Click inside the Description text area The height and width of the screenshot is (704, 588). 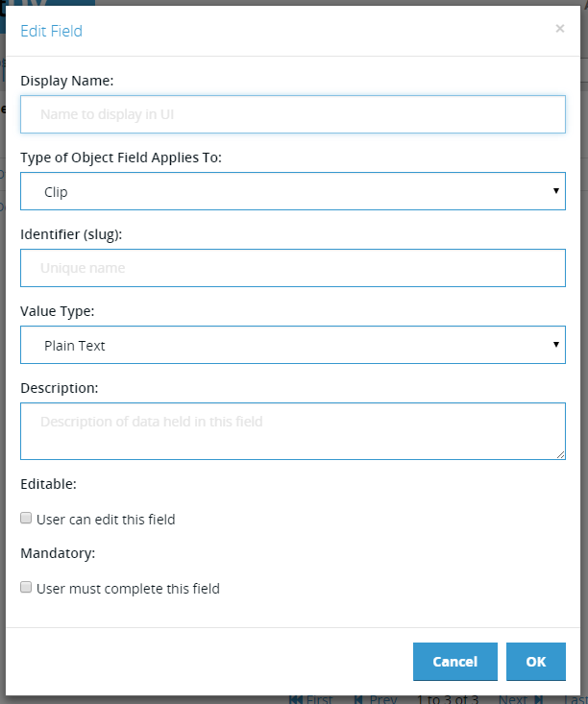coord(293,431)
